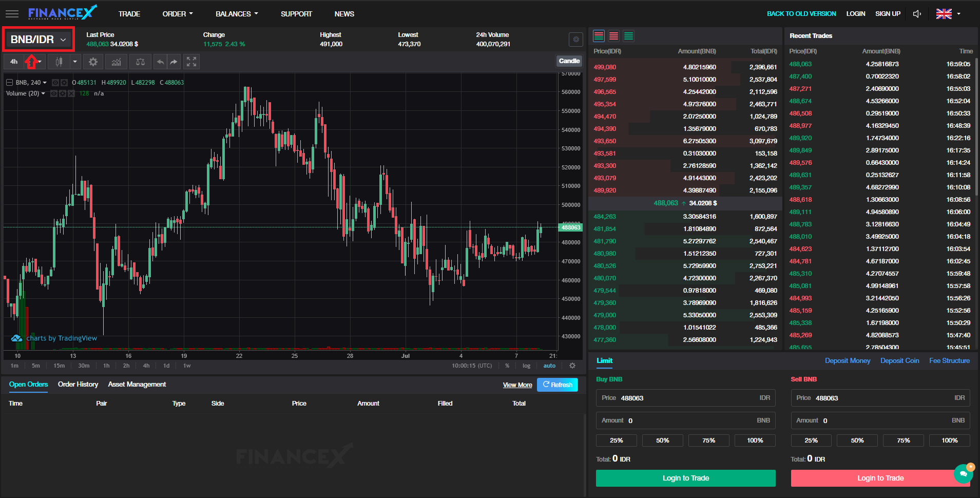The image size is (980, 498).
Task: Redo the chart action
Action: tap(174, 62)
